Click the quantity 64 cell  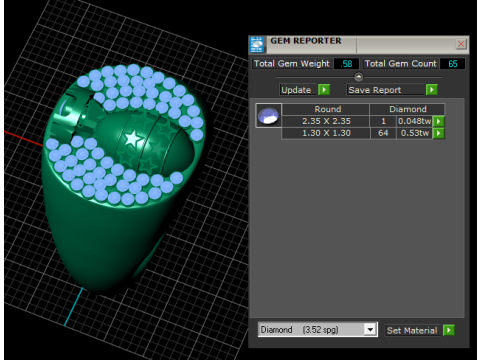(x=383, y=133)
